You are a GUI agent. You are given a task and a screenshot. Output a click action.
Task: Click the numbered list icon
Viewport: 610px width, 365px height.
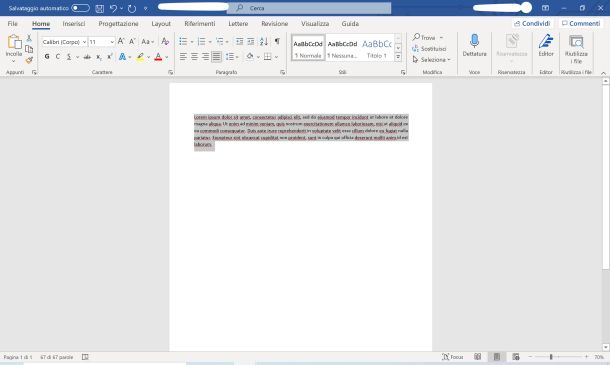[x=202, y=41]
